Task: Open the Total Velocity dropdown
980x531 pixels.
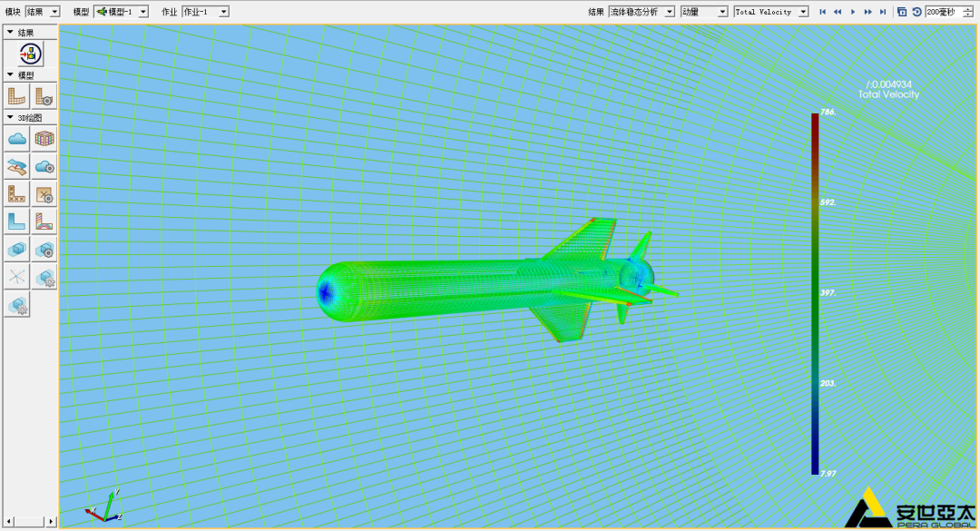Action: click(x=771, y=12)
